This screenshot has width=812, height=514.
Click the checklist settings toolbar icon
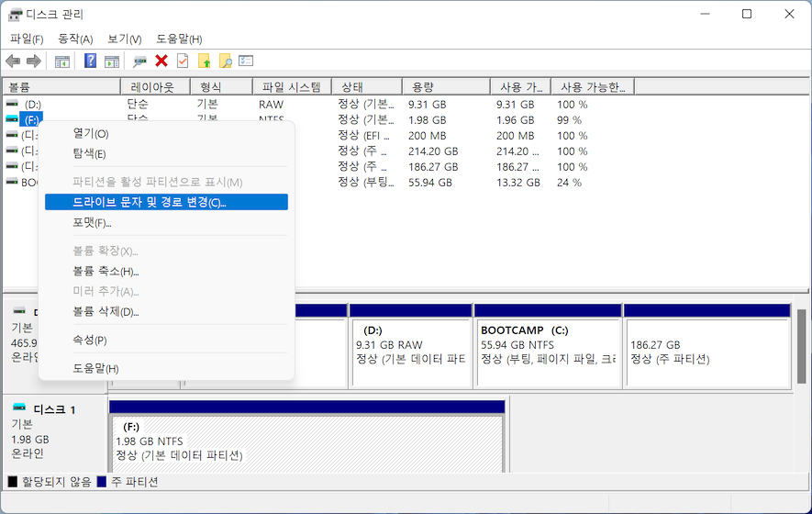(x=246, y=61)
